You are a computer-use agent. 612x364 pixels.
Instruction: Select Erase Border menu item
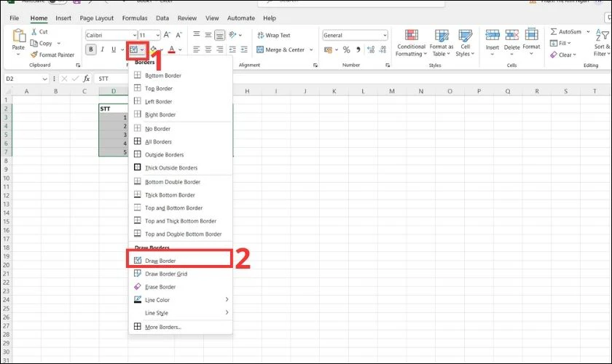181,287
